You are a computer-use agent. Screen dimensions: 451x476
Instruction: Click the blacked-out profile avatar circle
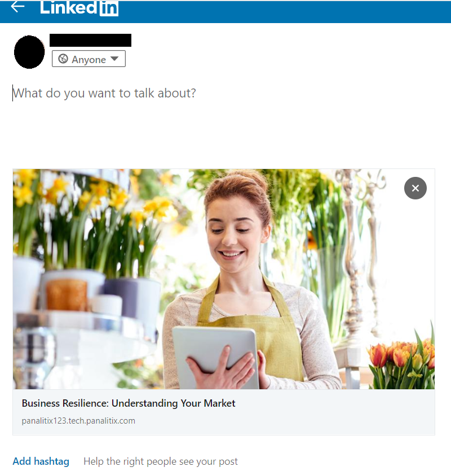coord(29,52)
